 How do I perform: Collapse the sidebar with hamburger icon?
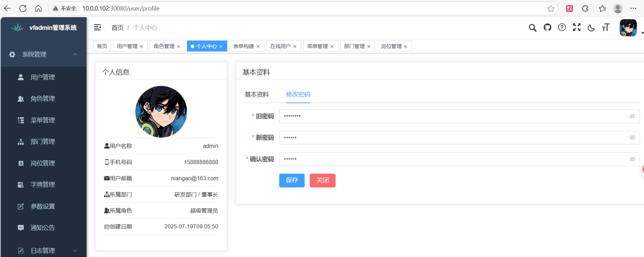(97, 27)
